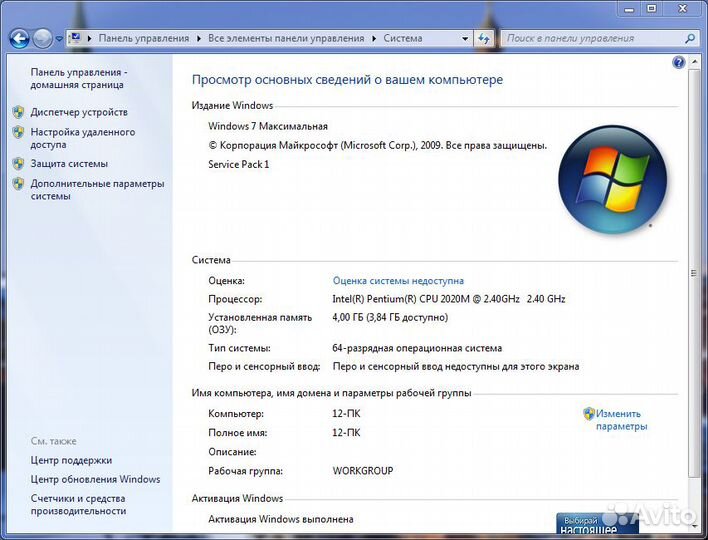Open Панель управления - домашняя страница
The height and width of the screenshot is (540, 708).
[79, 79]
